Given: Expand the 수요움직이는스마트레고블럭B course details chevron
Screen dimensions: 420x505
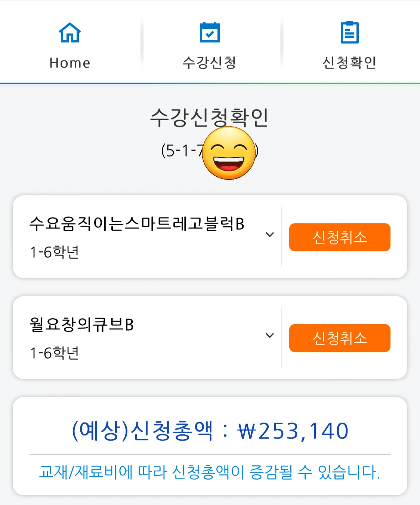Looking at the screenshot, I should (x=270, y=235).
